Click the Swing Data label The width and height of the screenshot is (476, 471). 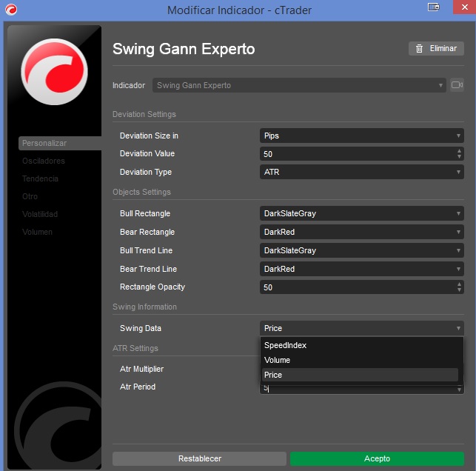tap(141, 328)
